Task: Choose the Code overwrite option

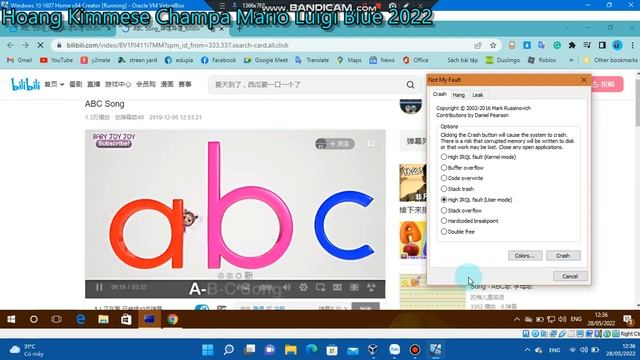Action: pos(462,178)
